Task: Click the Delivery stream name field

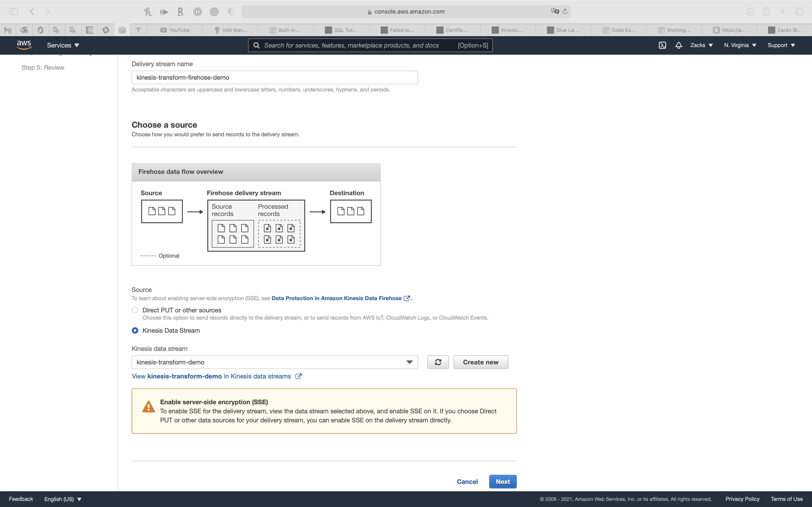Action: (x=274, y=77)
